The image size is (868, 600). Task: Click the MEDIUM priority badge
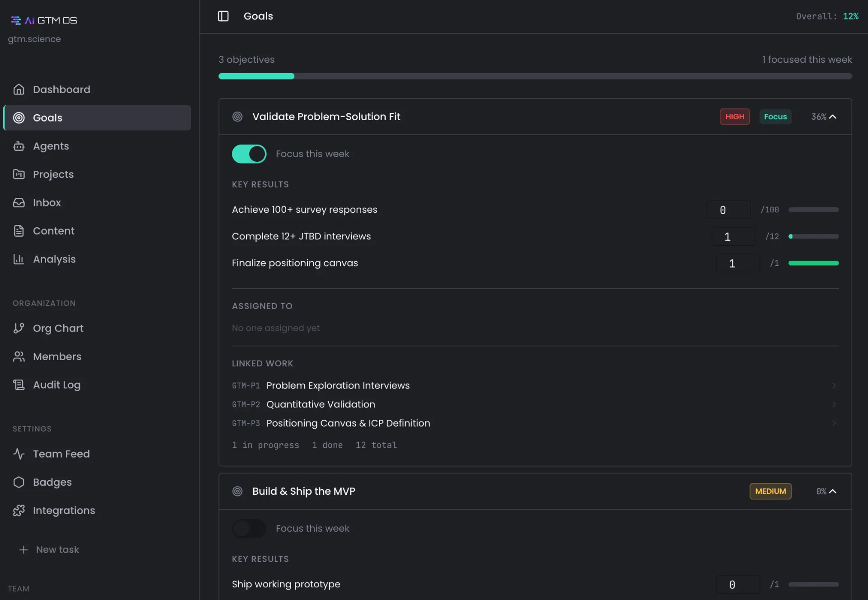point(770,491)
